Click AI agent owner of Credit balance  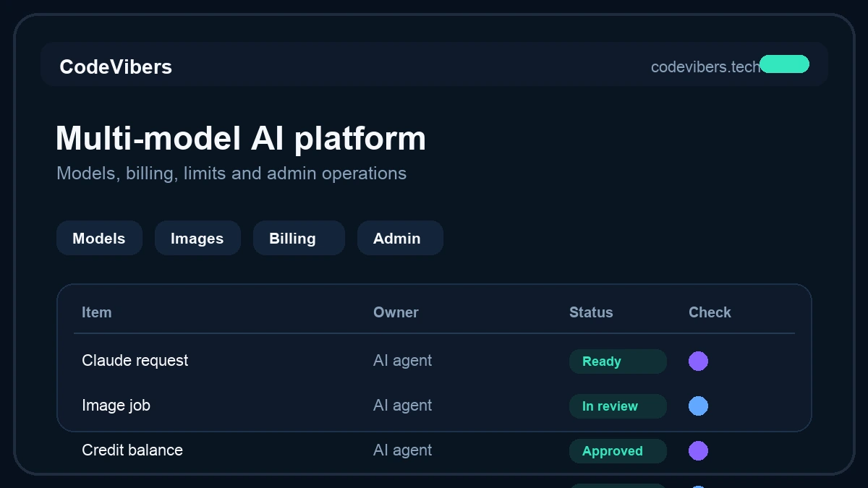click(x=402, y=450)
